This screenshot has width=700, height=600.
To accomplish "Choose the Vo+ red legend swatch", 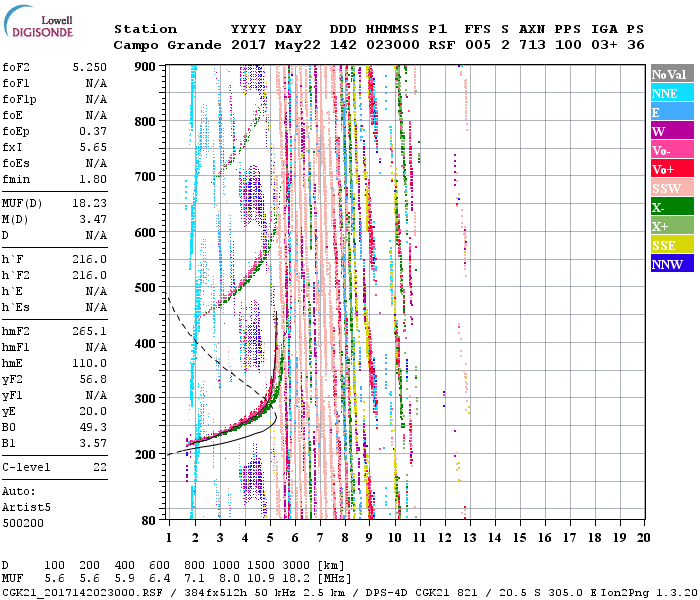I will [x=673, y=169].
